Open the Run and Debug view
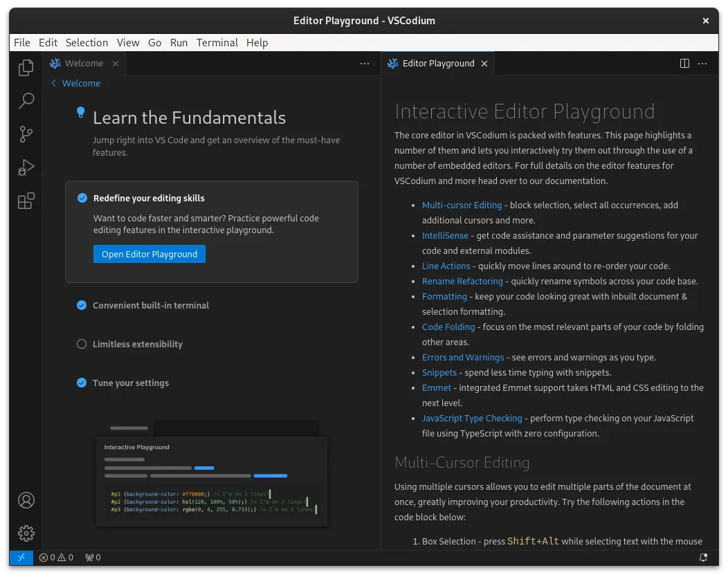 pos(26,167)
